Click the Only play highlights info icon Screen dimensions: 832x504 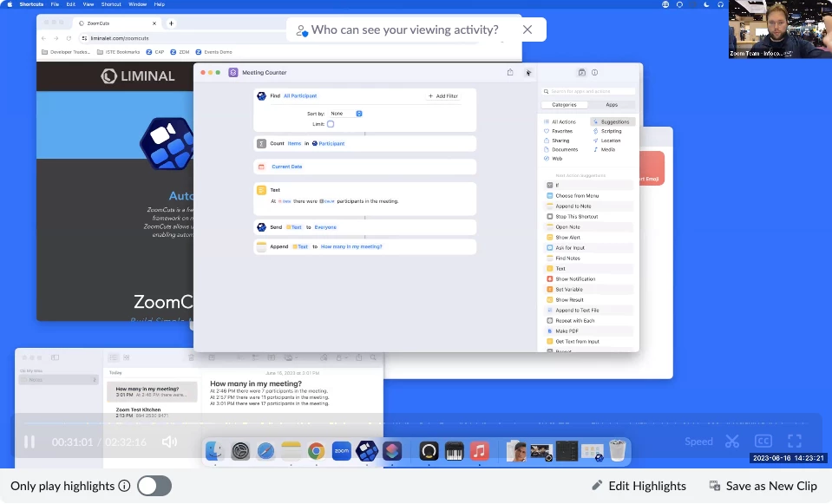[x=124, y=486]
